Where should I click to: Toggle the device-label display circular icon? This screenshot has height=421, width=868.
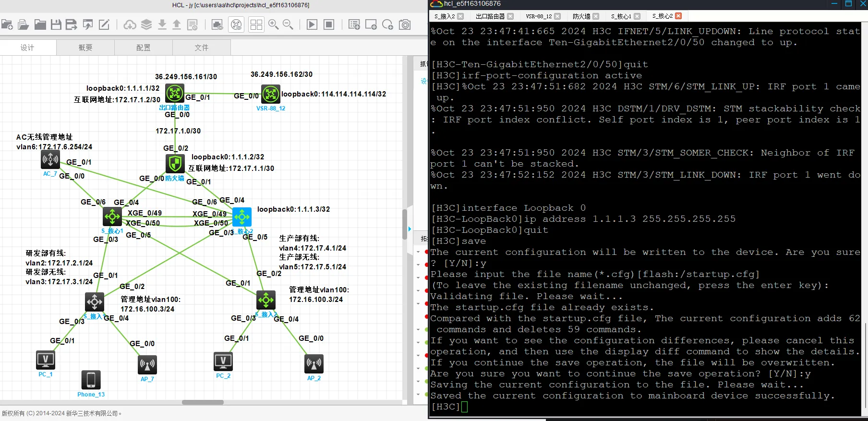pos(237,24)
